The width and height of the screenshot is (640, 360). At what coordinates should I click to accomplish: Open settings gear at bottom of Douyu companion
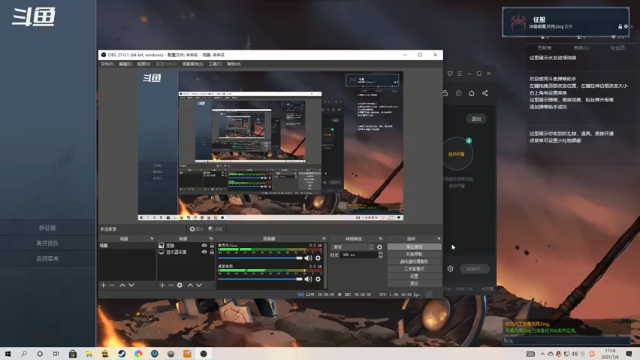point(450,269)
